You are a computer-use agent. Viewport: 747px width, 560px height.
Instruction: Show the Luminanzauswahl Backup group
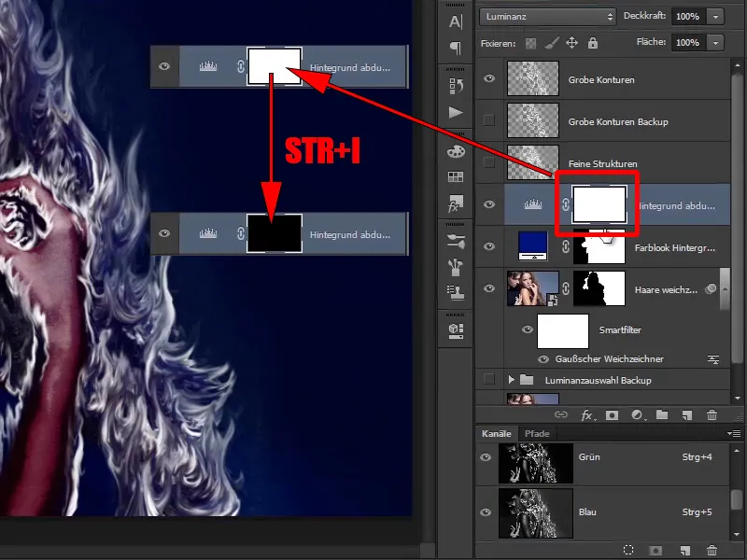(489, 380)
